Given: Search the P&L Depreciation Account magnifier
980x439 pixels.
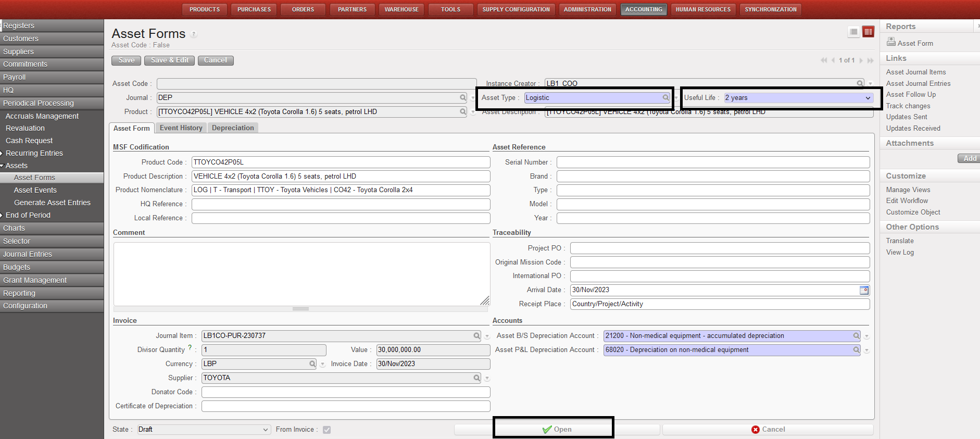Looking at the screenshot, I should coord(856,350).
